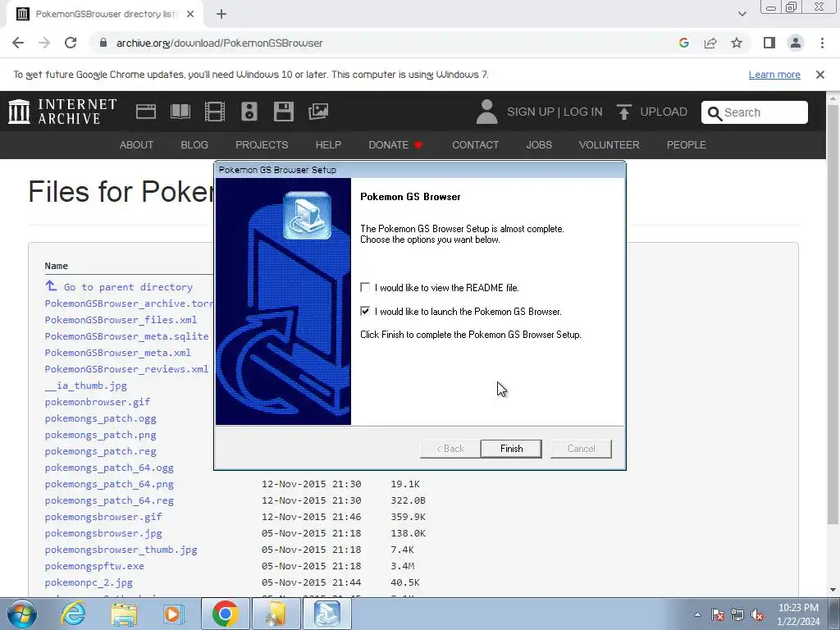
Task: Click Go to parent directory
Action: [118, 286]
